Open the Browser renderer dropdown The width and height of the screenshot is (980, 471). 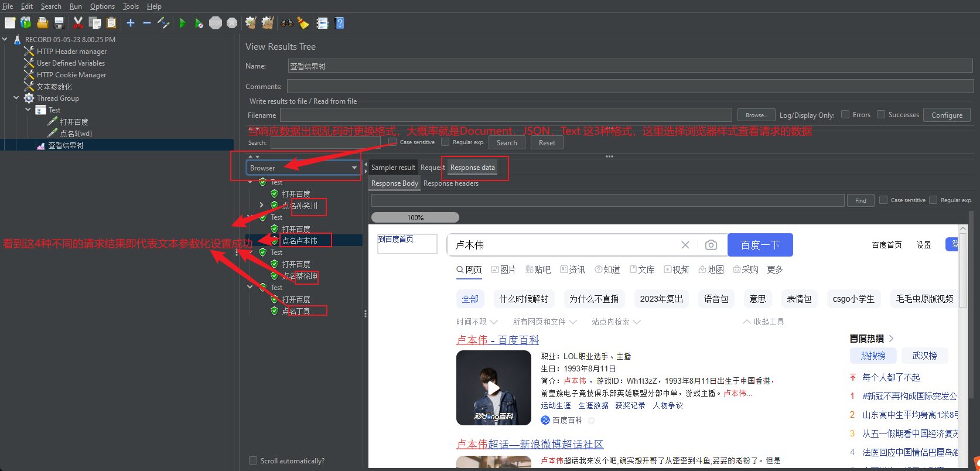tap(303, 168)
